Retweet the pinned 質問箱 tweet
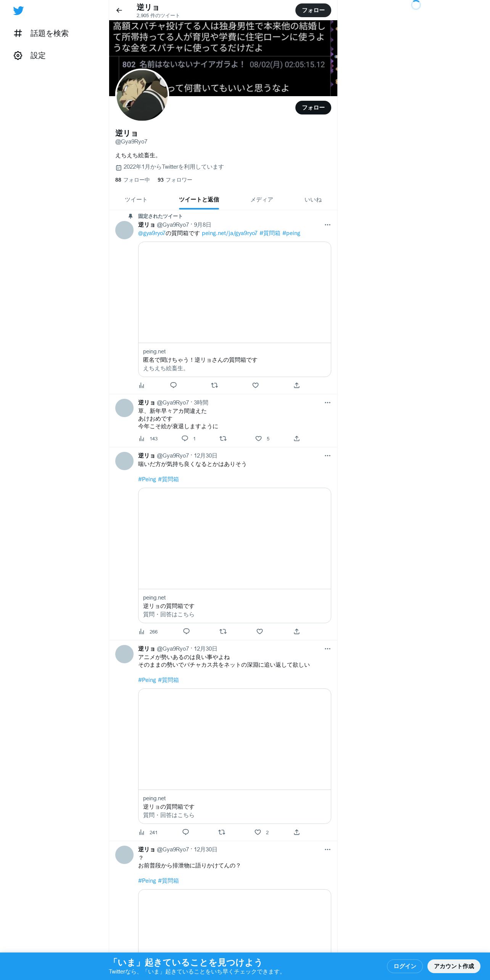 click(214, 385)
